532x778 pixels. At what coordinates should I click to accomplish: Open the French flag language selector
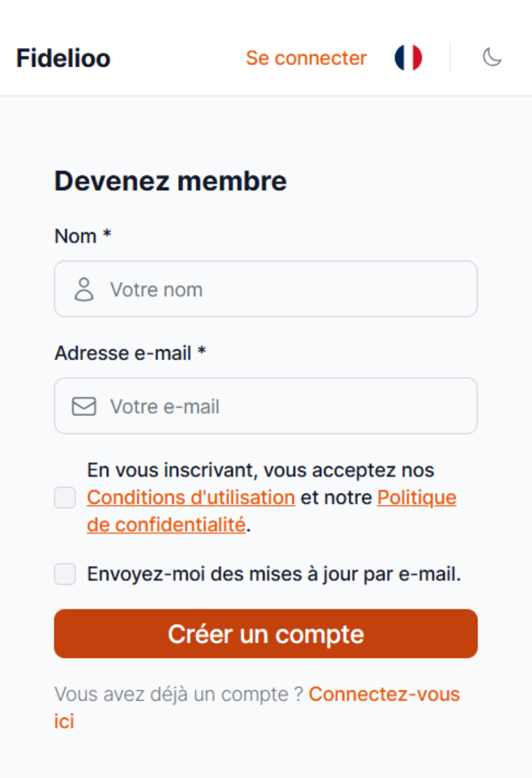point(408,57)
